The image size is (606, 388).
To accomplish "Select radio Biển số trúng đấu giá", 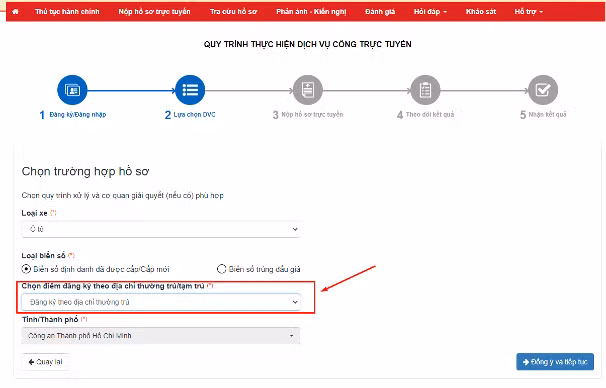I will pos(221,269).
